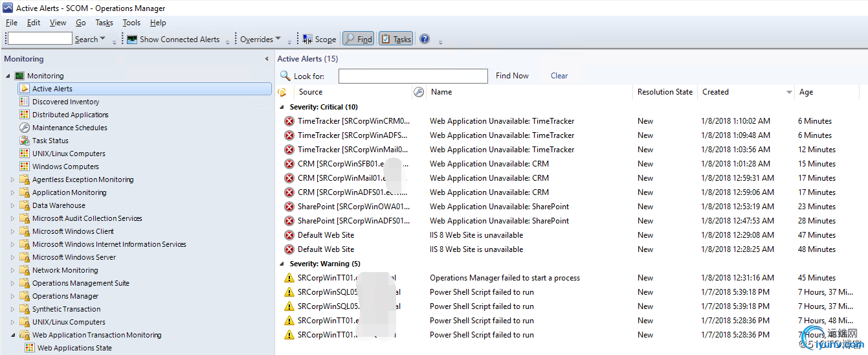Collapse the Severity: Critical group
This screenshot has height=355, width=868.
[x=282, y=107]
